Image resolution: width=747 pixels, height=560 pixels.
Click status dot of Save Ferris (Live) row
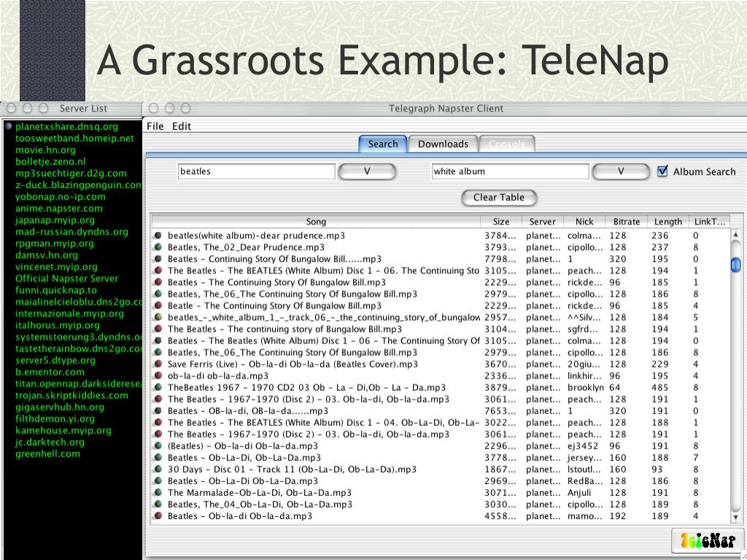pos(158,364)
